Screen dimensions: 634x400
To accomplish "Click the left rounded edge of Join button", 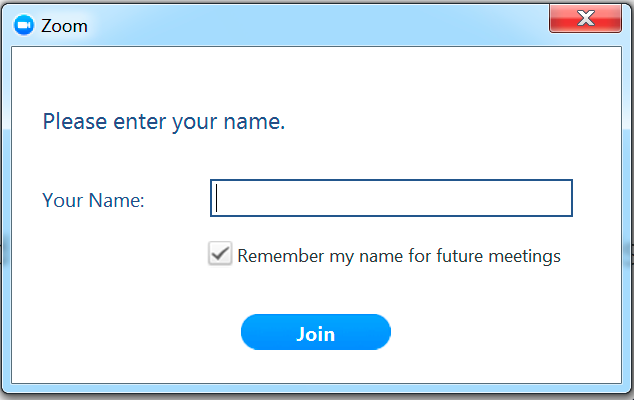I will [x=250, y=332].
